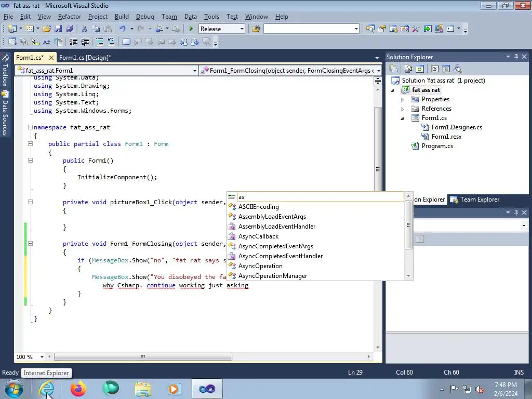The image size is (532, 399).
Task: Click the IntelliSense list scrollbar thumb
Action: click(x=408, y=224)
